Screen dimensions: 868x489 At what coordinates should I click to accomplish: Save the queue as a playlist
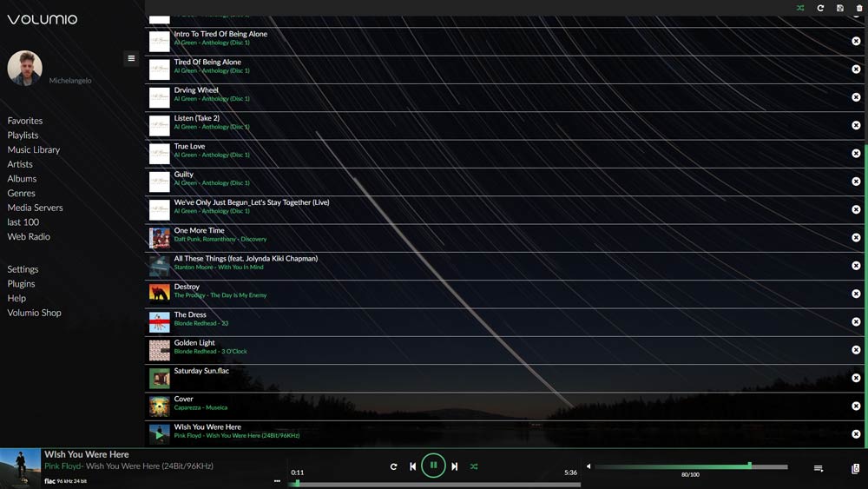(x=840, y=8)
